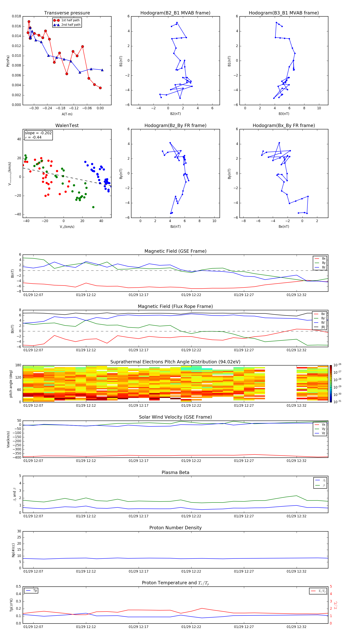
Task: Click the "Hodogram(Bx_By FR frame)" title
Action: [x=284, y=125]
